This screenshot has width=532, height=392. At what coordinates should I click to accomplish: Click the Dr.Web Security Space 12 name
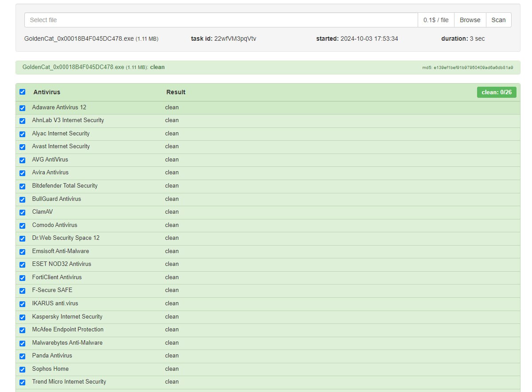coord(66,238)
